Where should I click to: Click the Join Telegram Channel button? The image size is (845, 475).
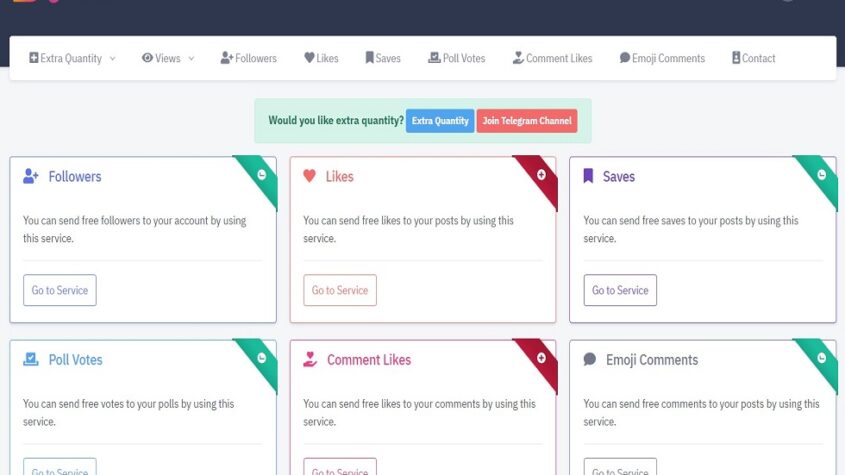[x=527, y=121]
